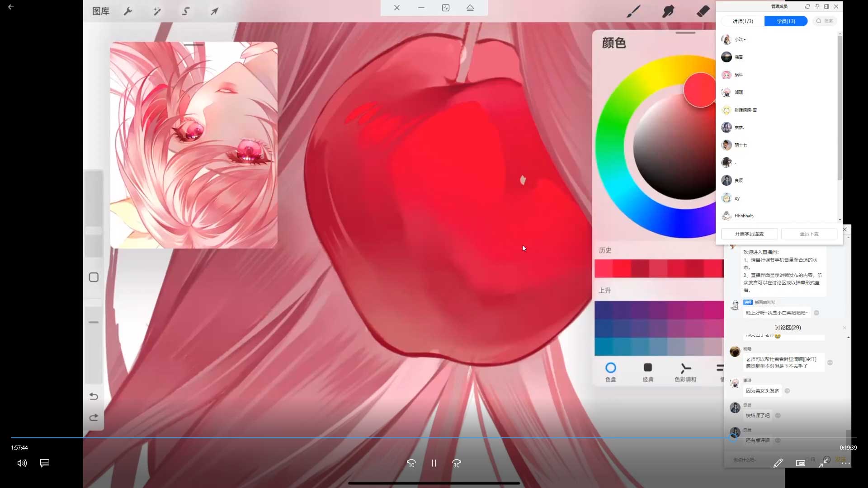Open the Adjustments magic wand menu

(x=157, y=11)
